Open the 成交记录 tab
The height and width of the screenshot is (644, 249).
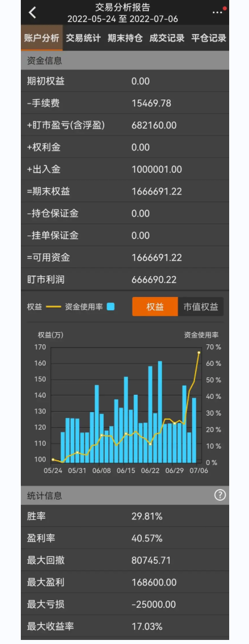(x=167, y=38)
